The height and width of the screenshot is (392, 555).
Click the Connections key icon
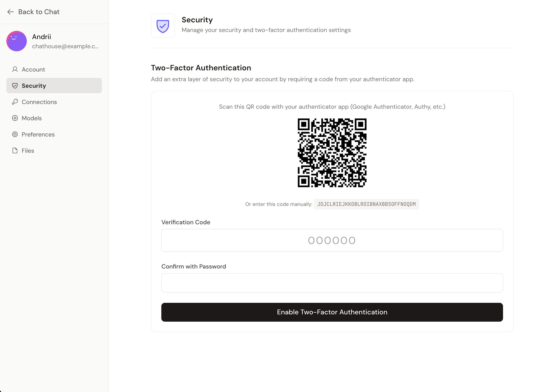point(15,102)
